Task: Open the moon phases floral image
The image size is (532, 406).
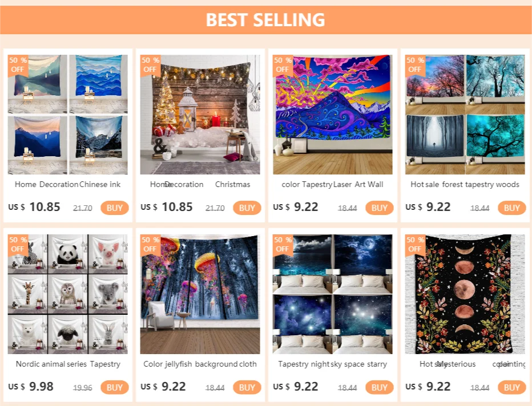Action: pyautogui.click(x=465, y=294)
